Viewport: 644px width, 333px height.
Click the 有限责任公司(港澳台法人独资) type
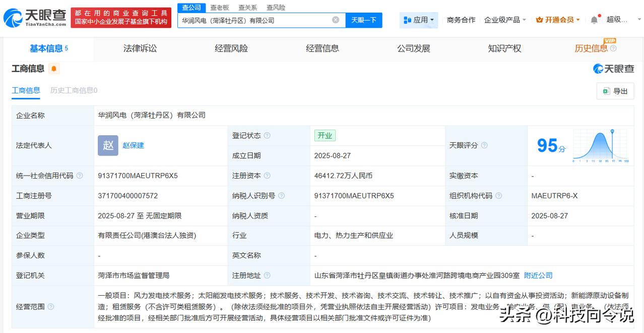pyautogui.click(x=147, y=236)
